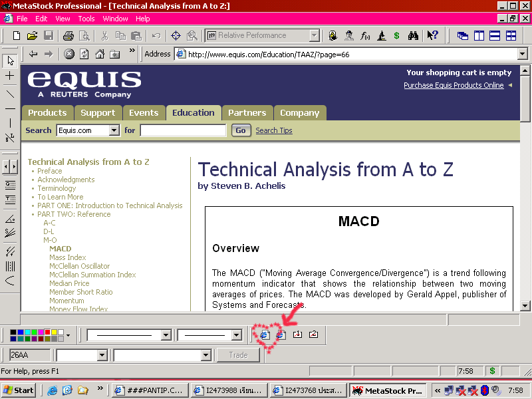The width and height of the screenshot is (532, 399).
Task: Switch to the Support tab
Action: click(x=98, y=112)
